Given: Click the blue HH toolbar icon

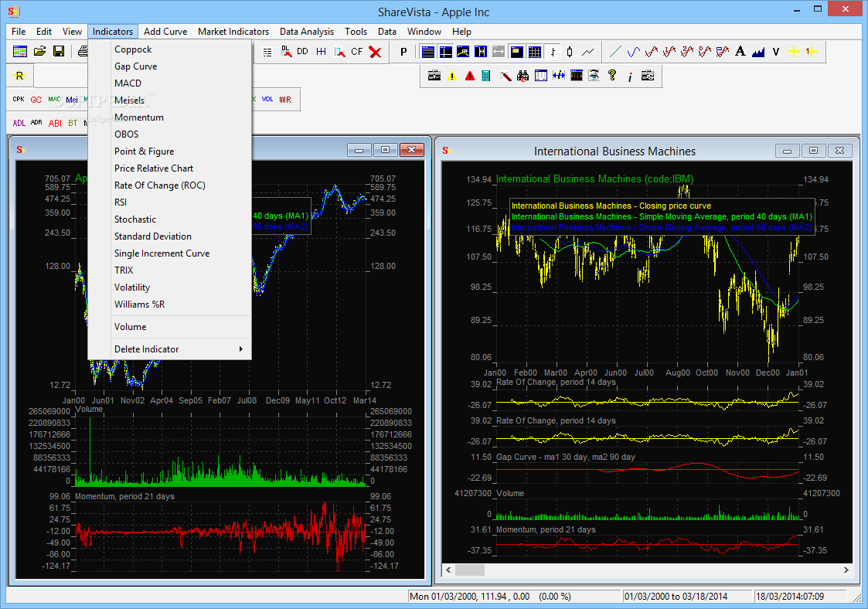Looking at the screenshot, I should tap(321, 52).
